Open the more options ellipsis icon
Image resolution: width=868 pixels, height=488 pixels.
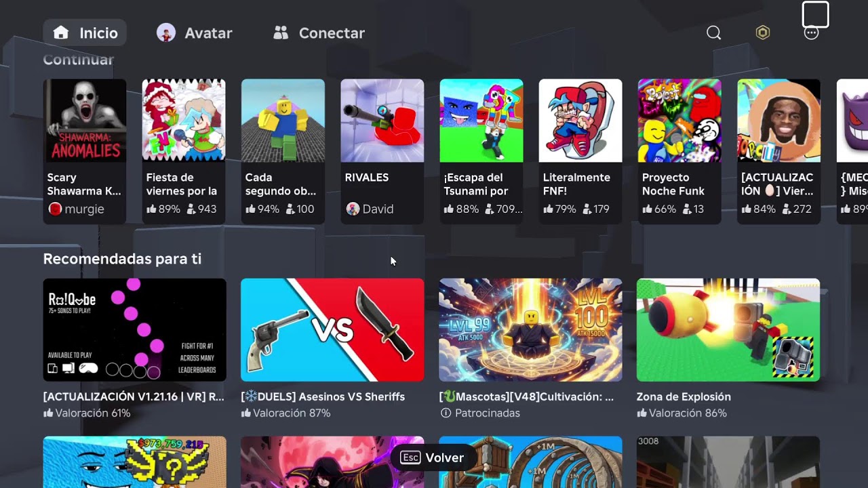pyautogui.click(x=811, y=33)
